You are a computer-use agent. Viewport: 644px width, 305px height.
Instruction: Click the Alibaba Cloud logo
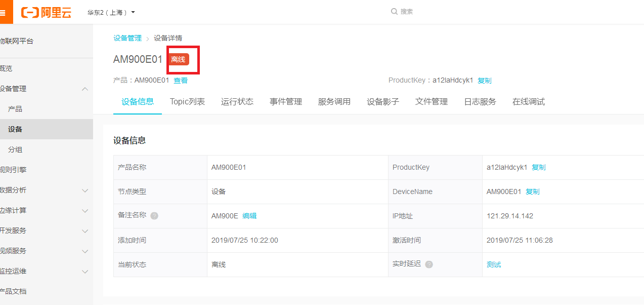[47, 12]
